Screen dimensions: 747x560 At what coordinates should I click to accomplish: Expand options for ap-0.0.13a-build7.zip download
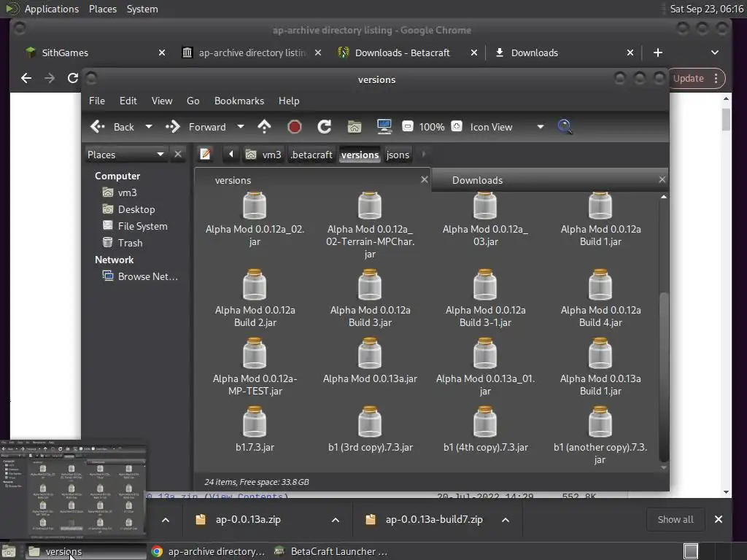click(x=506, y=519)
